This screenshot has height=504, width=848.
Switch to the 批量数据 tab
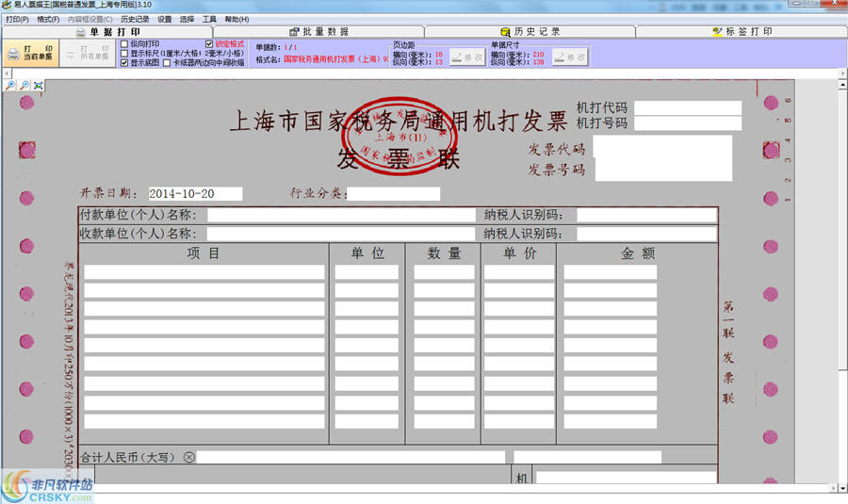(x=319, y=32)
